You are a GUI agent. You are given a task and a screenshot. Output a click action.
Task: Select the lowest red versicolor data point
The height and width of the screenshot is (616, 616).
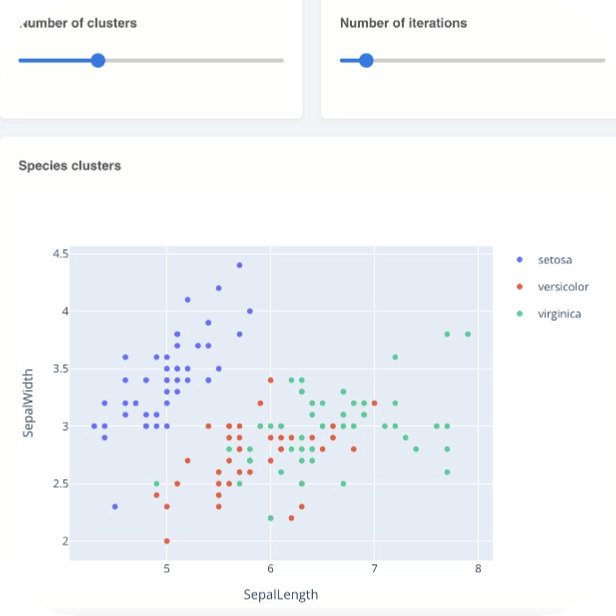pyautogui.click(x=167, y=541)
